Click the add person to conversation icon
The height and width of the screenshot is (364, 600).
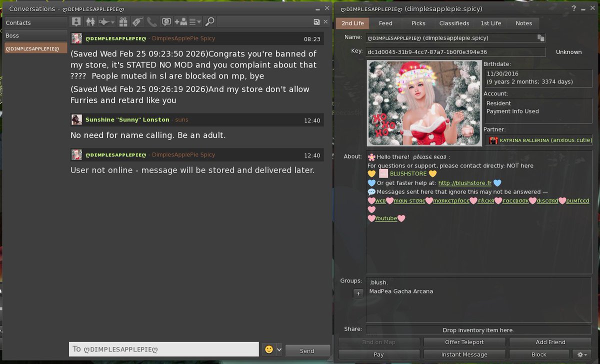tap(180, 21)
